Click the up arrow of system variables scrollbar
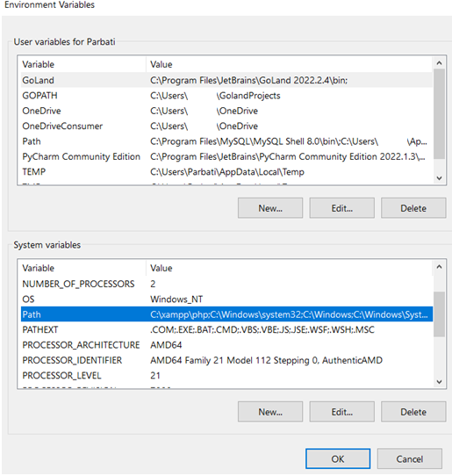This screenshot has width=452, height=476. pos(439,267)
